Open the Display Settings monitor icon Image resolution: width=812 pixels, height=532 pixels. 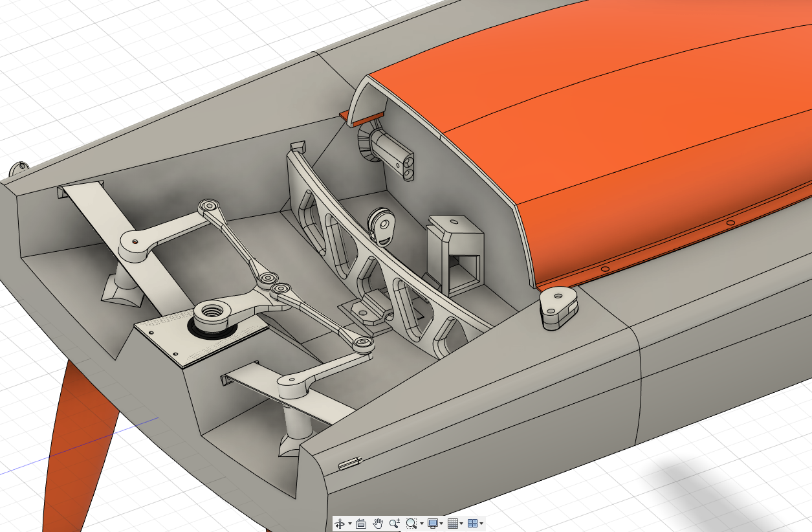tap(433, 524)
